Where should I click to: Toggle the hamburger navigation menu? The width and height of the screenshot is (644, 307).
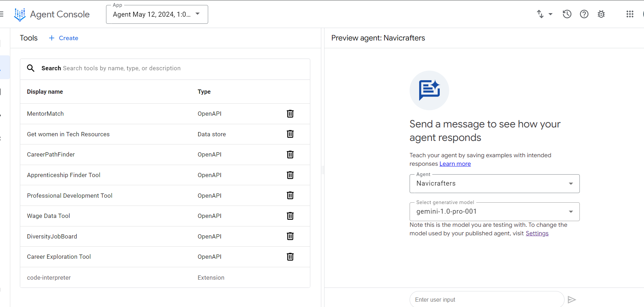click(1, 14)
